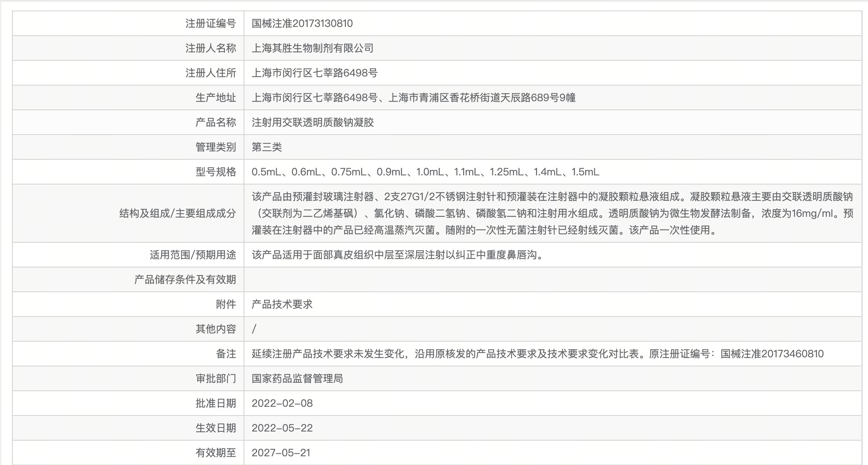Click the 注册人名称 label
This screenshot has width=868, height=465.
tap(210, 48)
